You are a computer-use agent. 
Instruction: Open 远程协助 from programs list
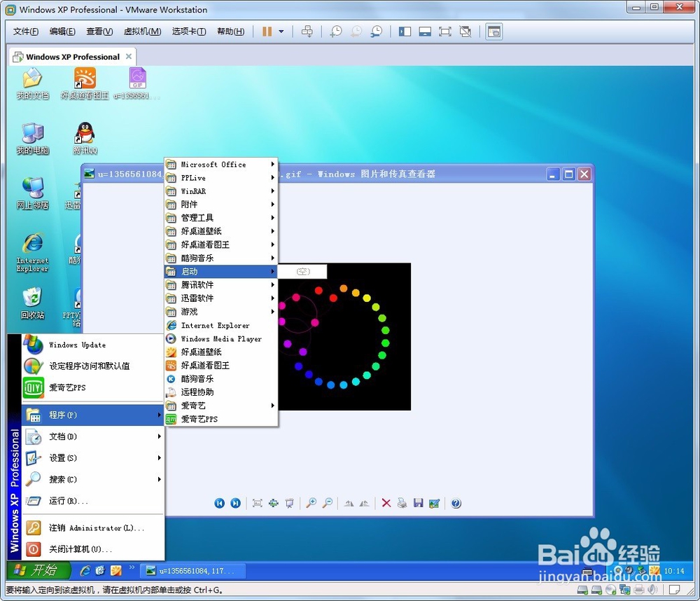[x=221, y=392]
